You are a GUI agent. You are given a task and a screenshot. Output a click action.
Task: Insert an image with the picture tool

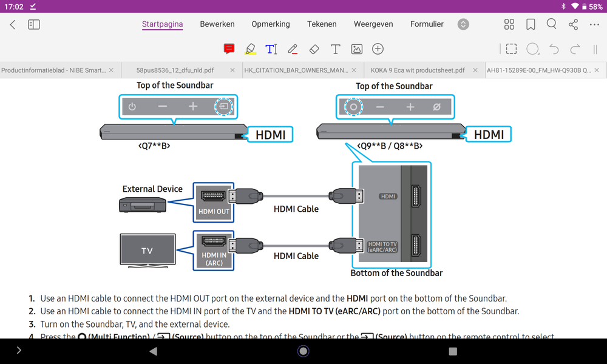pos(356,49)
